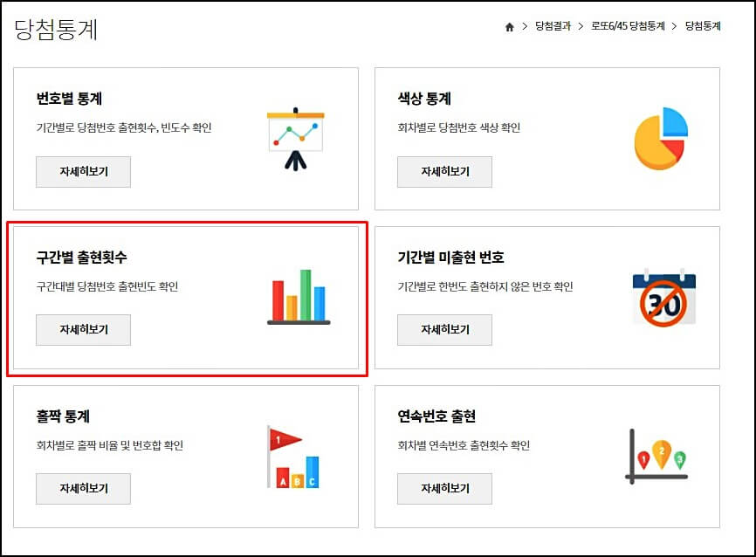Click the large 당첨통계 page title
The width and height of the screenshot is (756, 557).
[x=56, y=30]
